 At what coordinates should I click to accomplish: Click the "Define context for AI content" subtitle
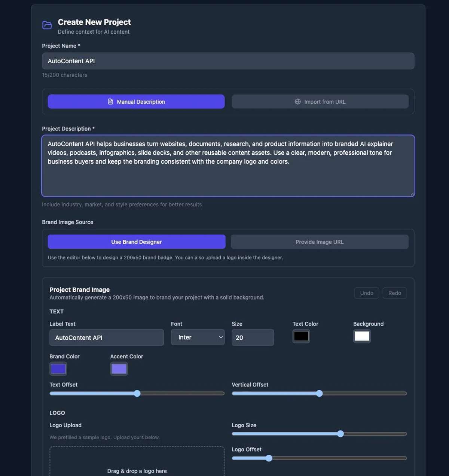point(94,32)
